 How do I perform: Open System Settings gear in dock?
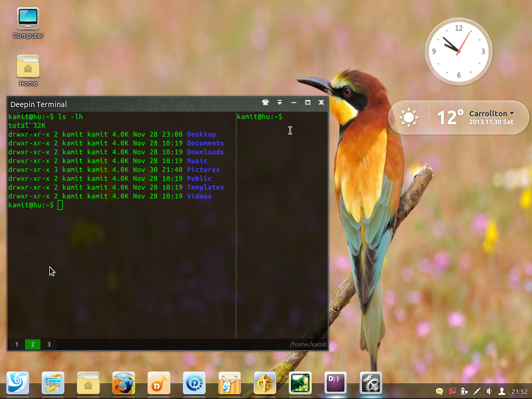(x=370, y=383)
